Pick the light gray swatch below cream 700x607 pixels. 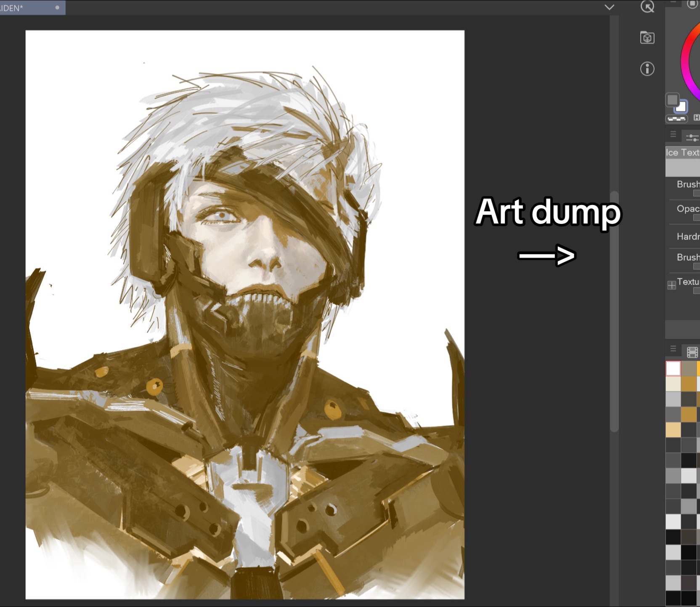pos(673,399)
